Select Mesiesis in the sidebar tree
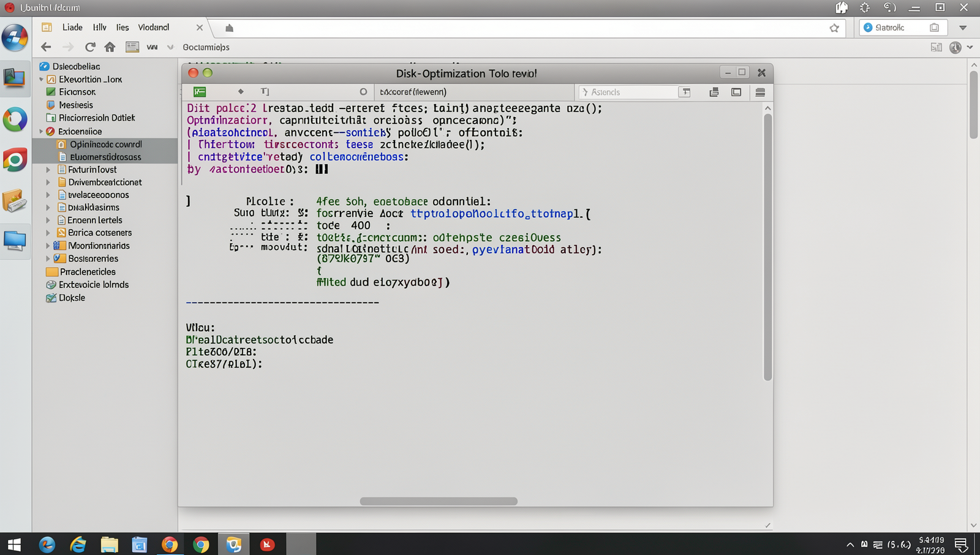This screenshot has width=980, height=555. click(x=76, y=105)
